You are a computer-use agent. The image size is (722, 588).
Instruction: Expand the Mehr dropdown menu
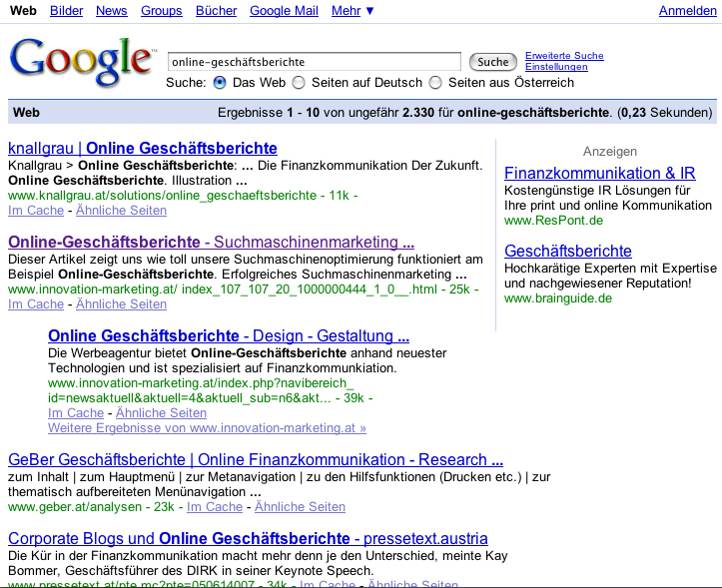click(x=353, y=11)
